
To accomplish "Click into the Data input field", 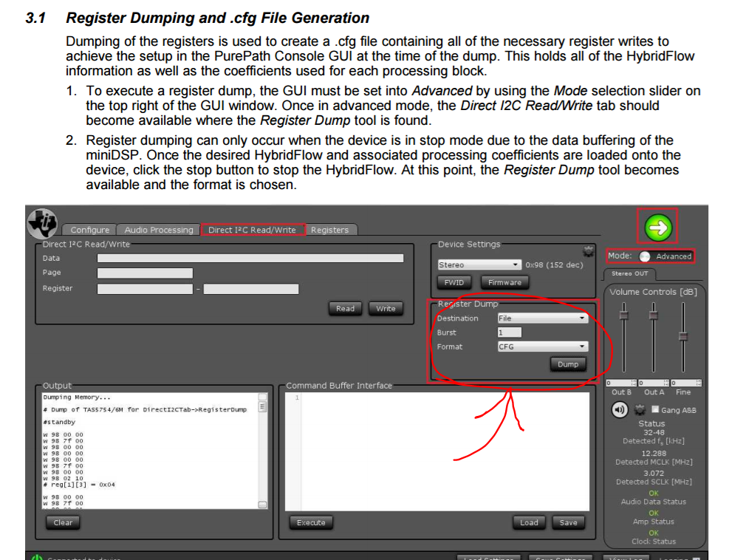I will 250,258.
